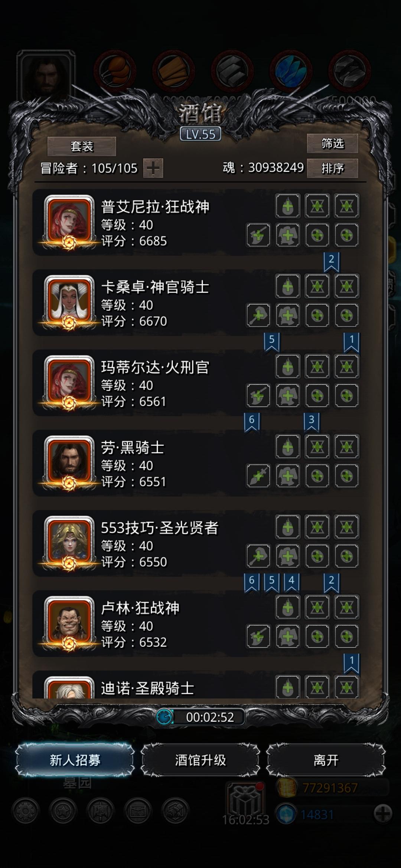Switch to 酒馆升级 tab

pyautogui.click(x=200, y=760)
